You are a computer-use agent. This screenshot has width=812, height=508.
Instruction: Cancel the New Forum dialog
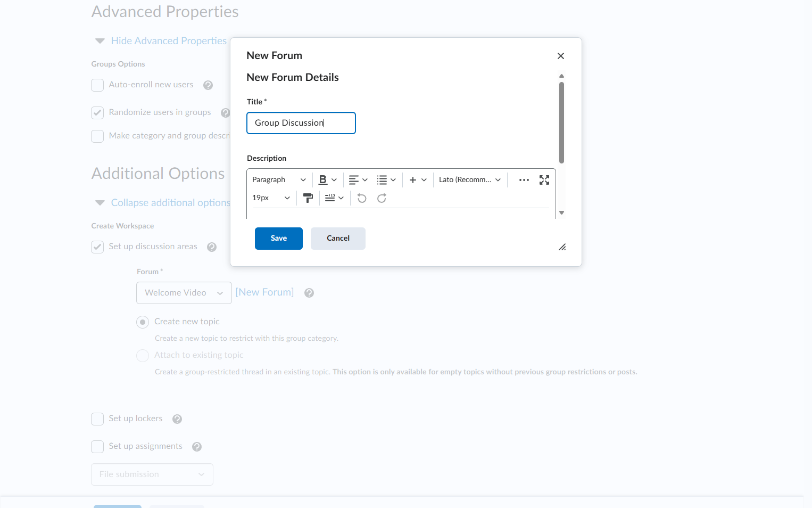pos(338,239)
